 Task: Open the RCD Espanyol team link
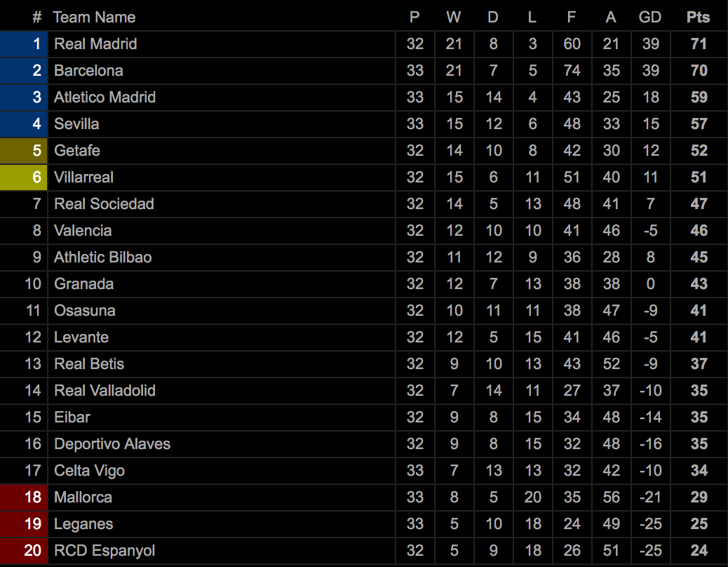[x=105, y=551]
